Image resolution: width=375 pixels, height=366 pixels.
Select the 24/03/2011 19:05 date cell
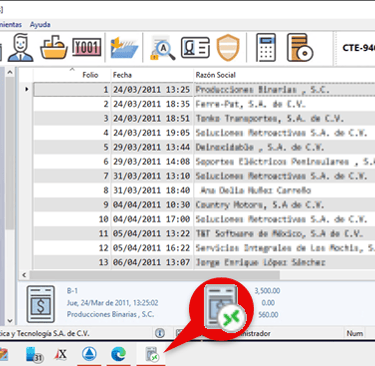pos(152,133)
